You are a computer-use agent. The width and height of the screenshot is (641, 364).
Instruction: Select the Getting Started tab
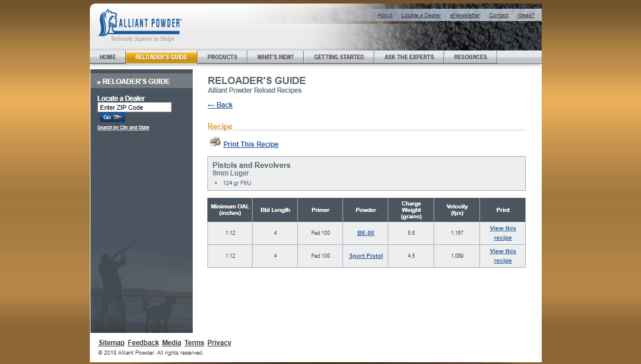pos(339,57)
